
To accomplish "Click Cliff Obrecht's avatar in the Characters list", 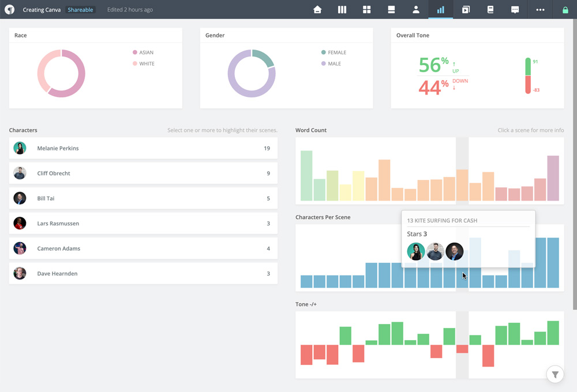I will [20, 173].
